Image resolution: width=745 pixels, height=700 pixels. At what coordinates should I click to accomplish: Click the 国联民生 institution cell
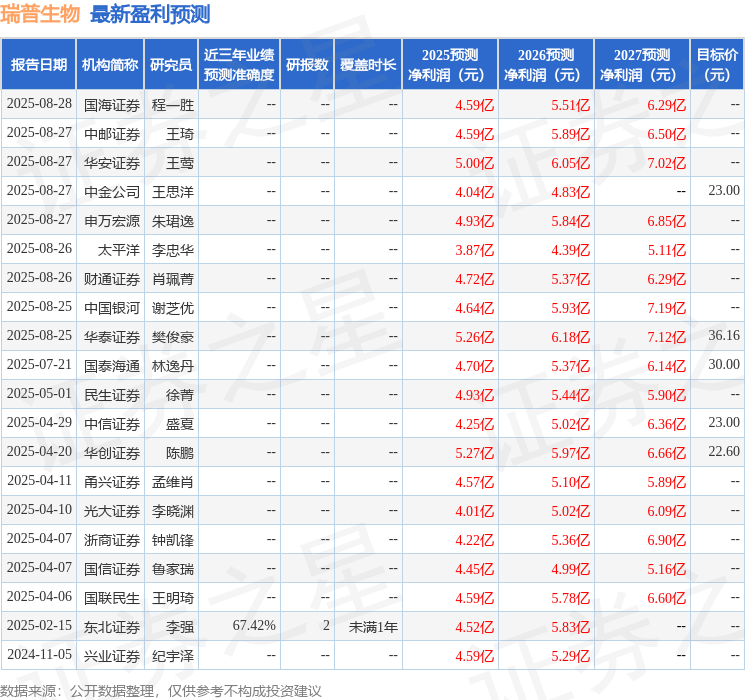[x=112, y=598]
